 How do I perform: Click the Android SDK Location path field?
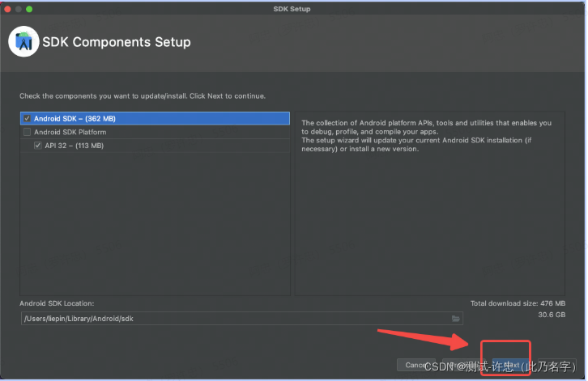point(242,319)
